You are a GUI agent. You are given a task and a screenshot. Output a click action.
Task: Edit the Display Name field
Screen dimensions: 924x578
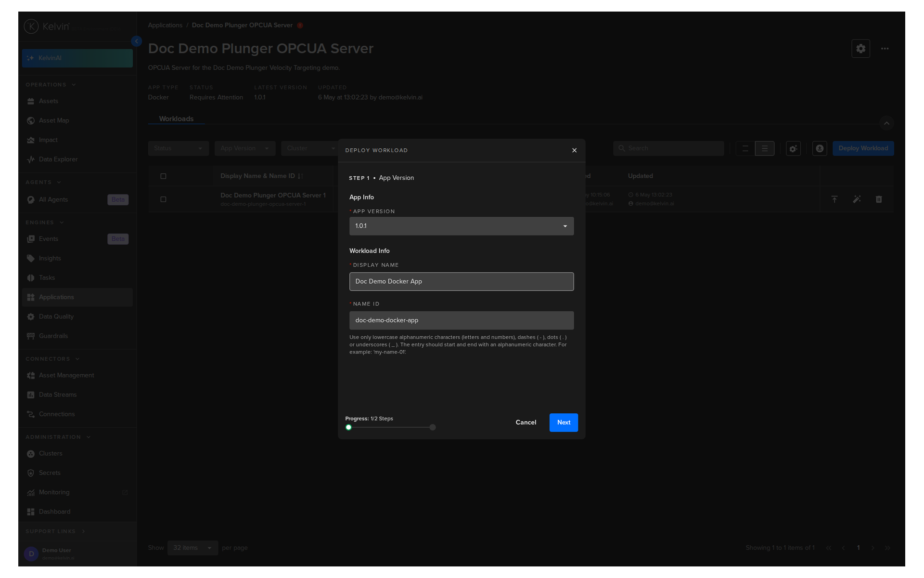[x=462, y=282]
